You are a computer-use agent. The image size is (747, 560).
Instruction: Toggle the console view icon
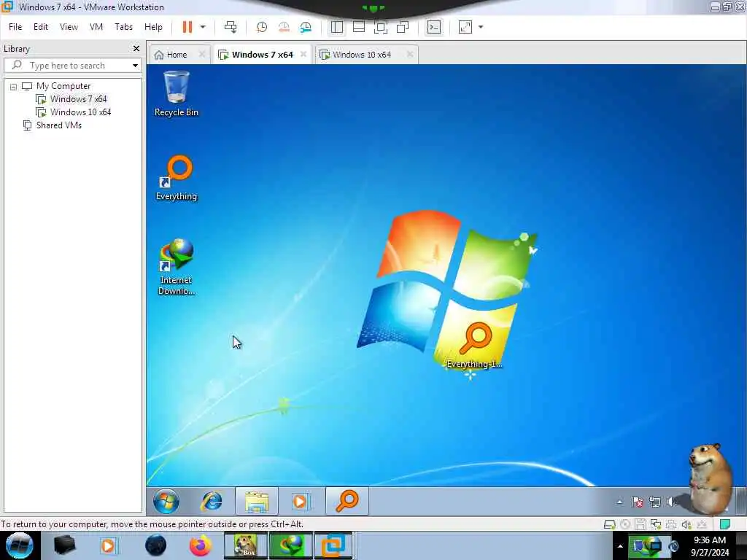tap(434, 27)
